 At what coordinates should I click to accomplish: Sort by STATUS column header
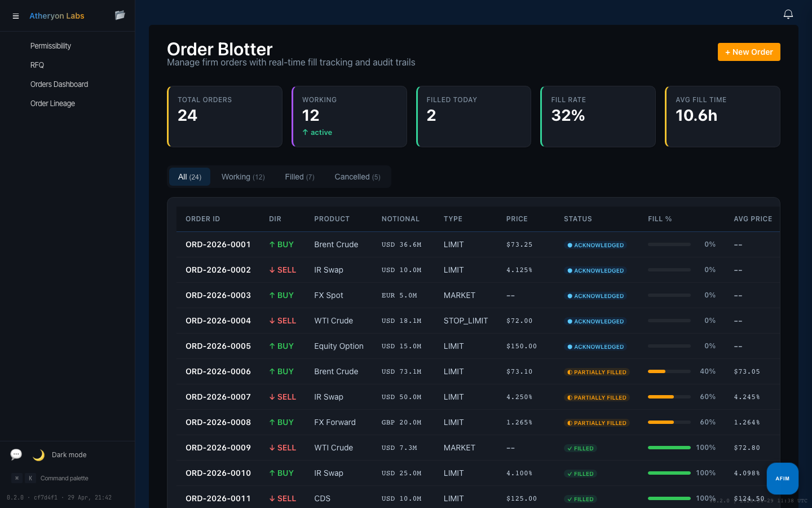pyautogui.click(x=578, y=219)
